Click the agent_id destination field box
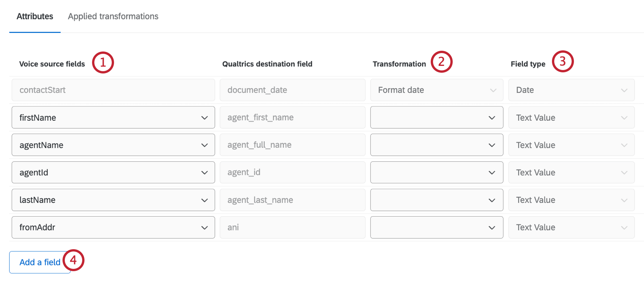Viewport: 644px width, 281px height. click(292, 172)
